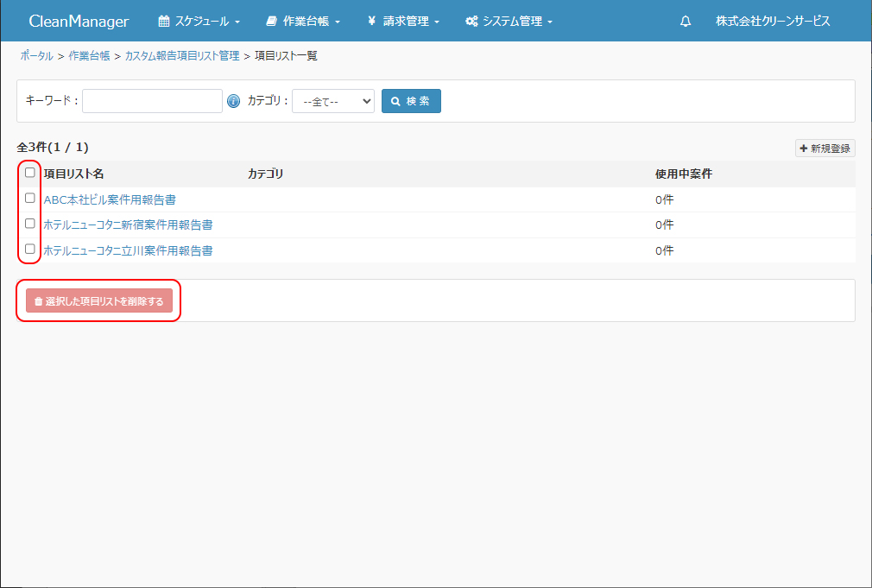Open ホテルニューコタニ立川案件用報告書 link
Screen dimensions: 872x588
click(128, 250)
